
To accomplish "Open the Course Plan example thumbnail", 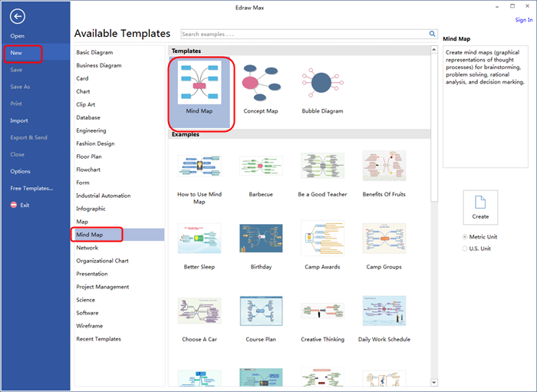I will pyautogui.click(x=261, y=311).
